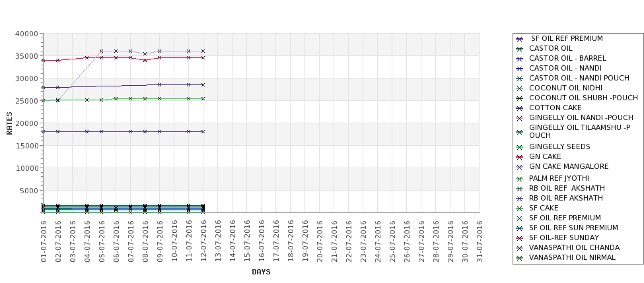Click the 5000 y-axis tick label
Screen dimensions: 644x283
pos(29,191)
